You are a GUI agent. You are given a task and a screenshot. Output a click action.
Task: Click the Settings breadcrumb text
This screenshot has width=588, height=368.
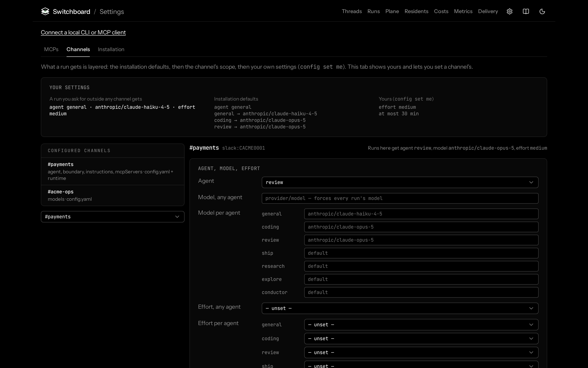pos(112,12)
